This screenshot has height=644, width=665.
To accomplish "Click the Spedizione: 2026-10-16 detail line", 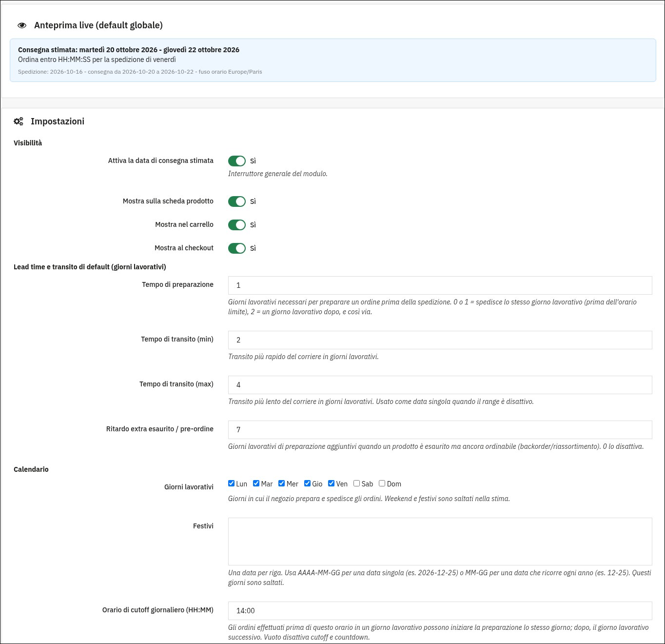I will (140, 72).
